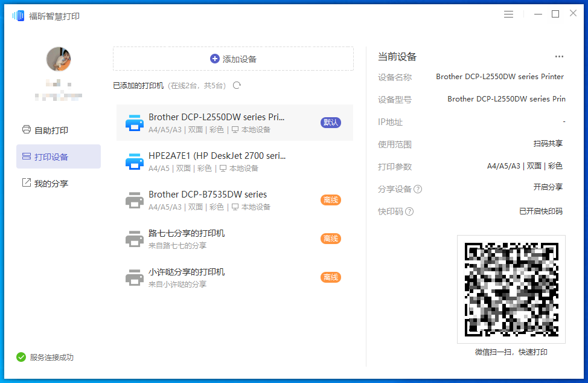Click the 添加设备 button
Image resolution: width=588 pixels, height=383 pixels.
click(233, 59)
